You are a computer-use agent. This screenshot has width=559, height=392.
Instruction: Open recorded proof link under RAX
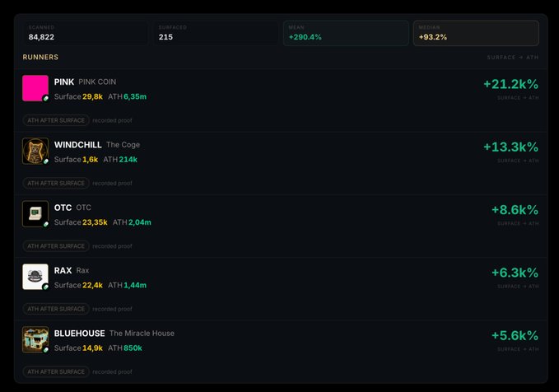click(x=112, y=309)
